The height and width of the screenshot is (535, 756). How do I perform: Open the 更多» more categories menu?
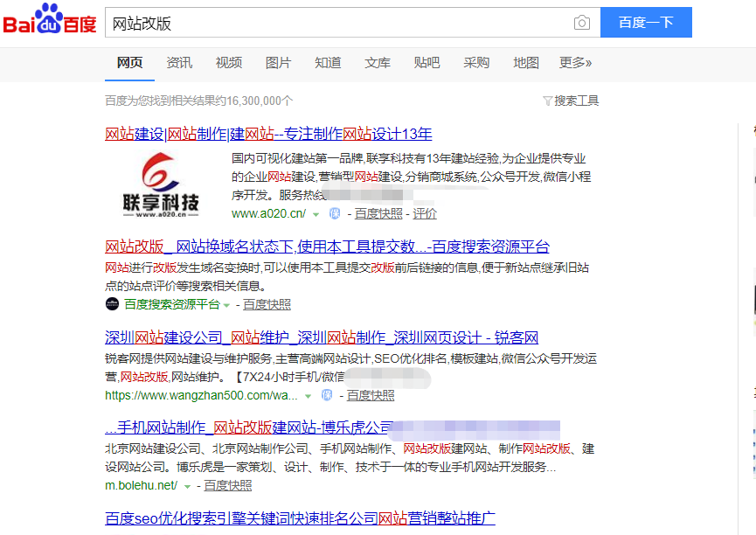point(575,63)
